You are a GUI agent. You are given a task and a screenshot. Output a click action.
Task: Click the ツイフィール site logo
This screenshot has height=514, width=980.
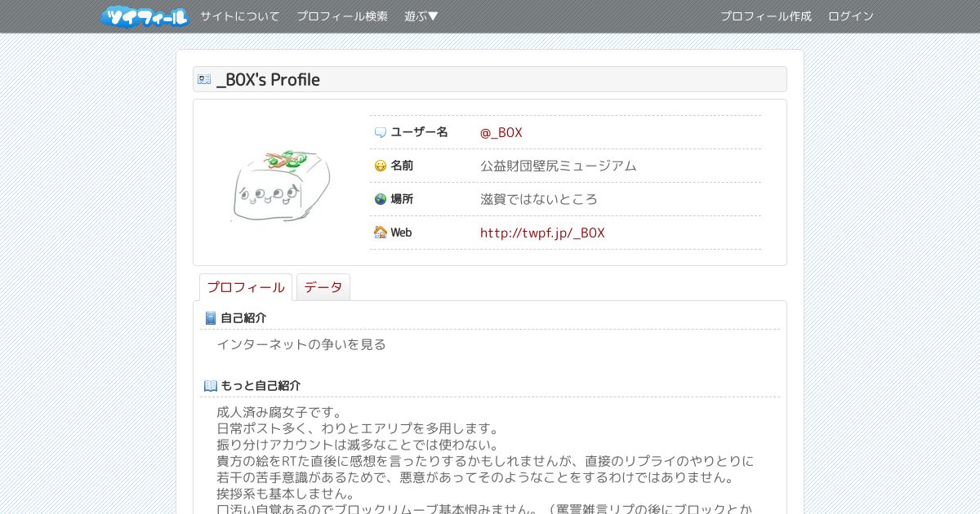coord(145,16)
